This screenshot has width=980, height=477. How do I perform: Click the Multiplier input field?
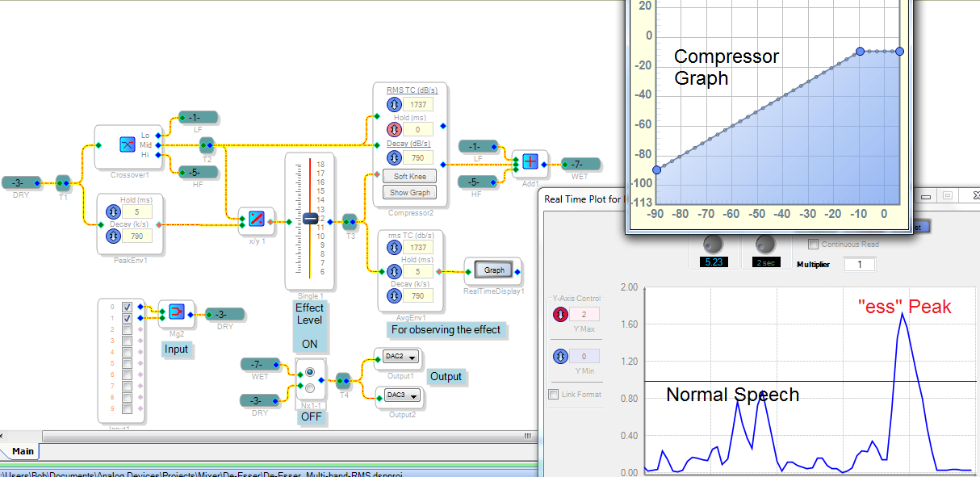(860, 265)
